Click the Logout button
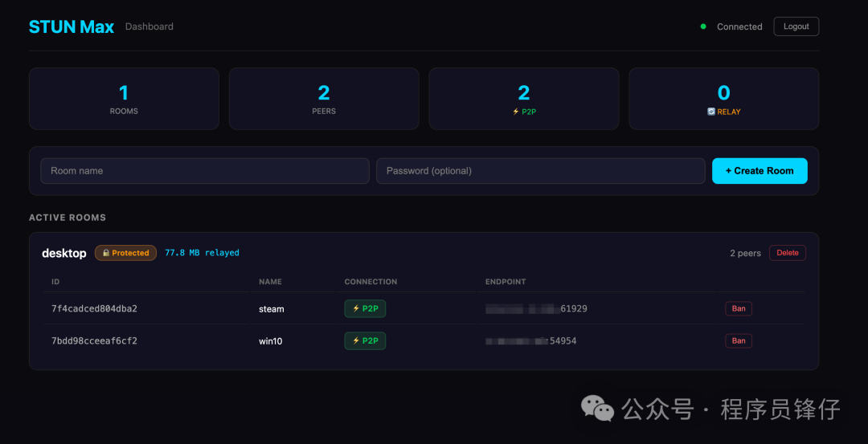Image resolution: width=868 pixels, height=444 pixels. tap(796, 26)
